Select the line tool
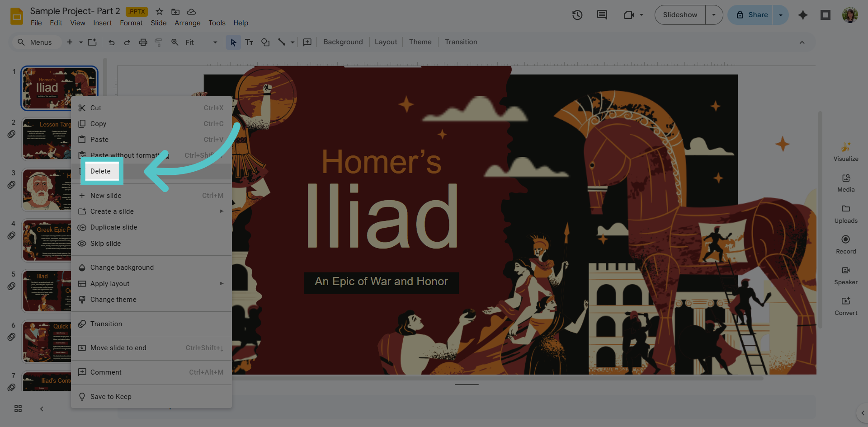Screen dimensions: 868x427 pyautogui.click(x=282, y=42)
